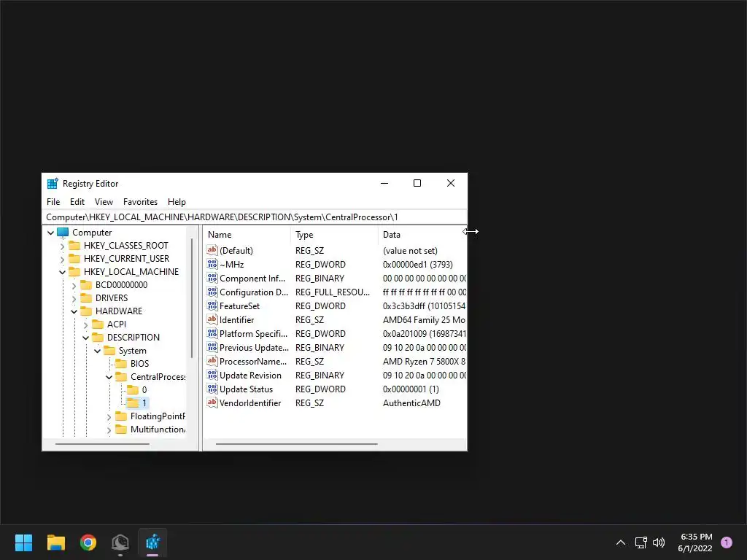The width and height of the screenshot is (747, 560).
Task: Open Windows Start menu
Action: [x=23, y=542]
